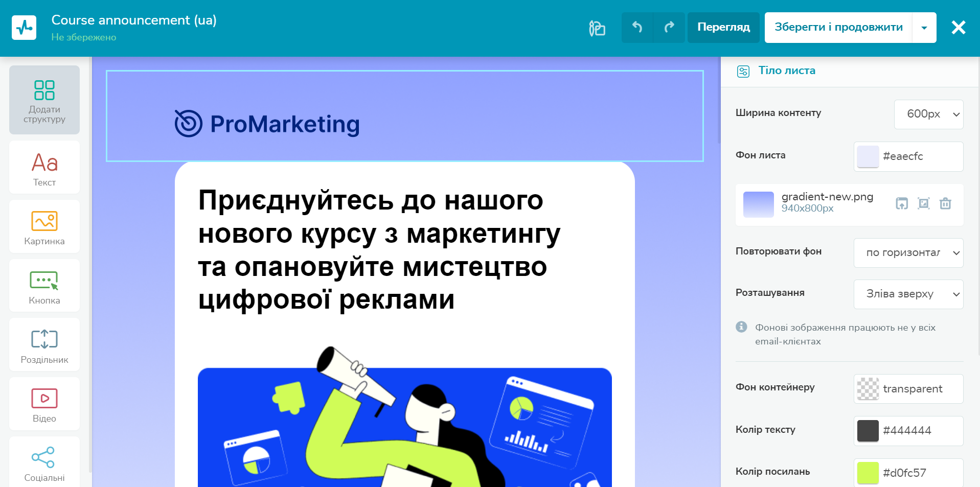This screenshot has height=487, width=980.
Task: Close the email editor
Action: pyautogui.click(x=958, y=28)
